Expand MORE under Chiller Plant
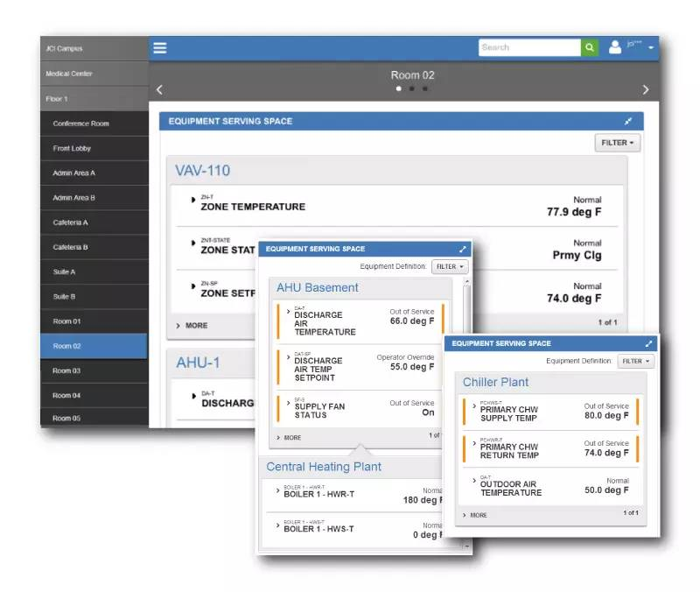This screenshot has width=700, height=592. (x=475, y=515)
